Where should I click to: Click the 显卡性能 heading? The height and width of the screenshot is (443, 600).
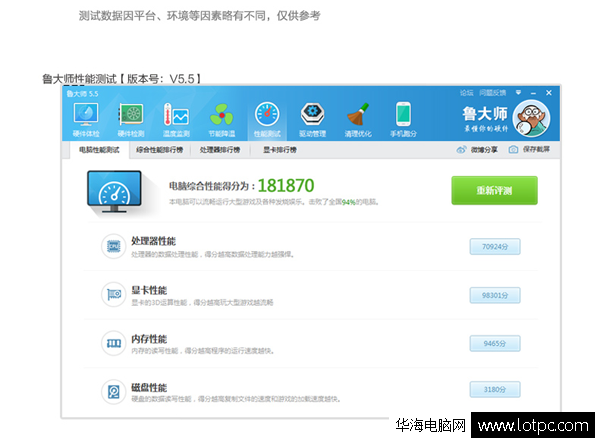pyautogui.click(x=149, y=290)
